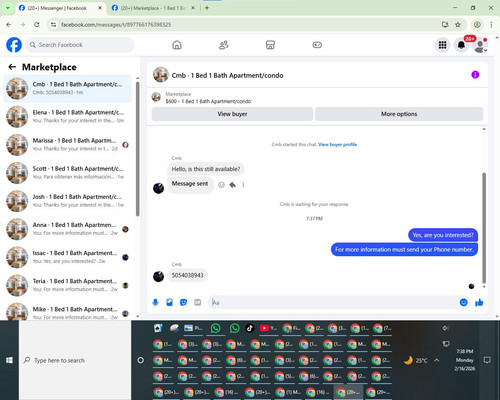This screenshot has width=500, height=400.
Task: Click the More options button
Action: point(399,114)
